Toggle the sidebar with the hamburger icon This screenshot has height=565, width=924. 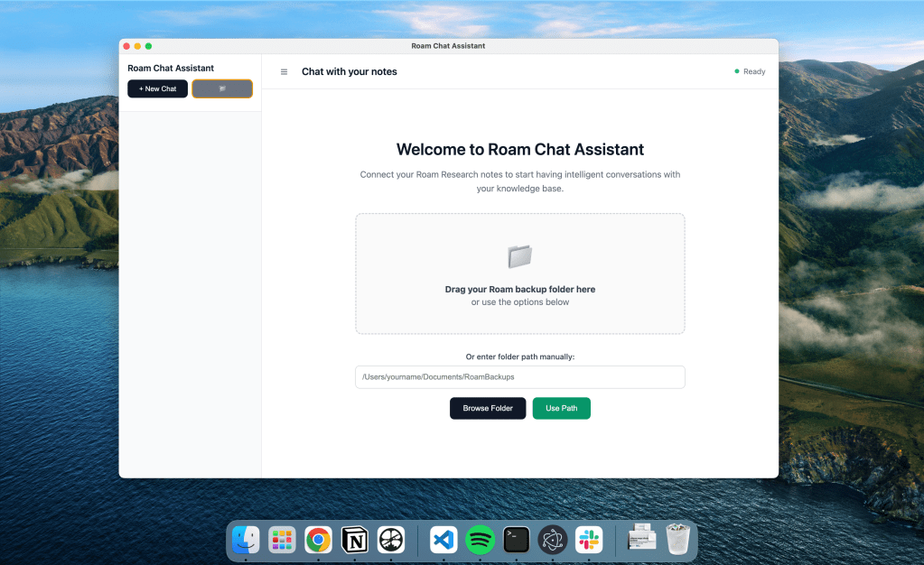pos(284,72)
